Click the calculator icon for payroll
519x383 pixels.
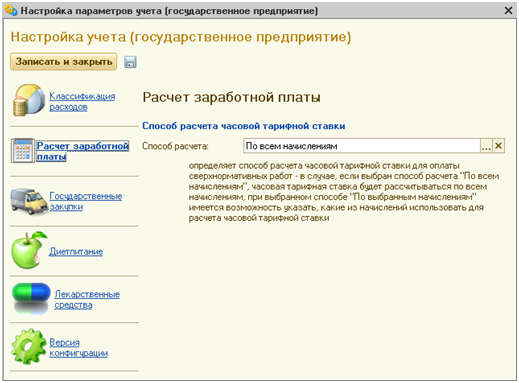tap(23, 151)
